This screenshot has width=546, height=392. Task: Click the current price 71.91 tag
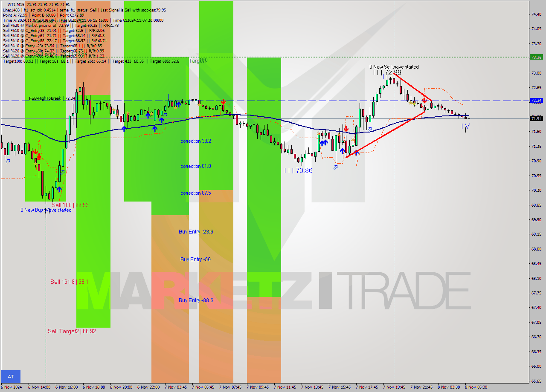click(x=536, y=119)
